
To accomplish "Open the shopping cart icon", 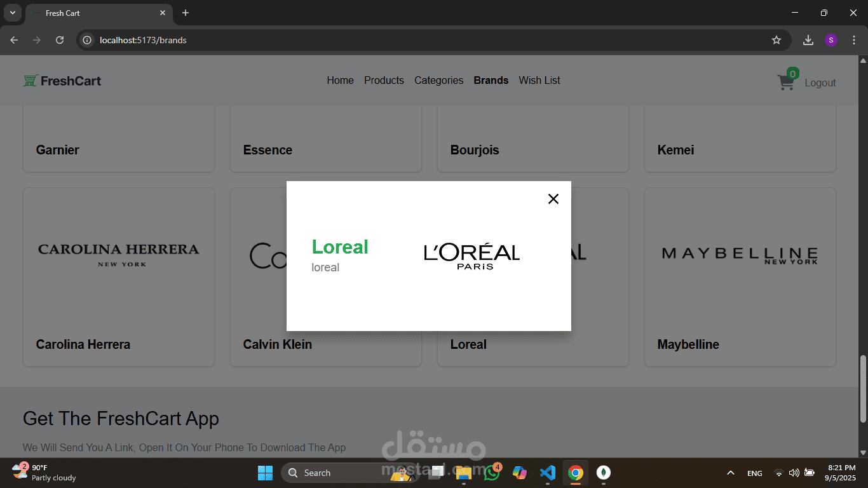I will coord(787,82).
